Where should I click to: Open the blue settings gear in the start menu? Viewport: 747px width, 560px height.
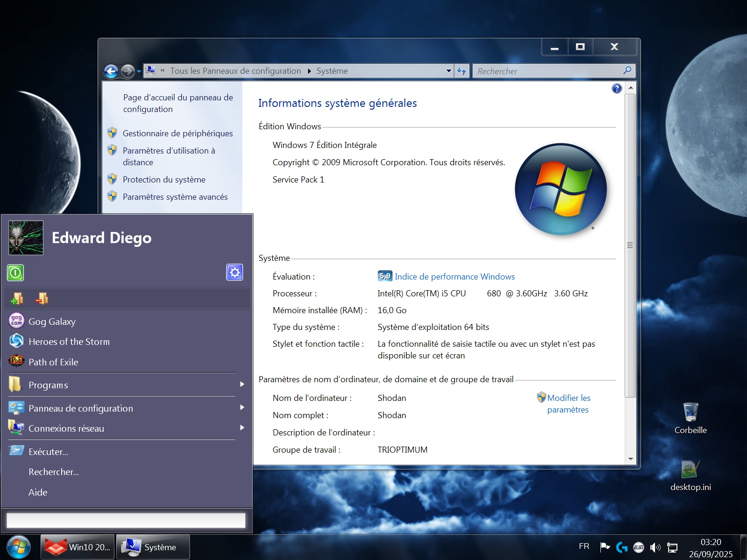(235, 273)
